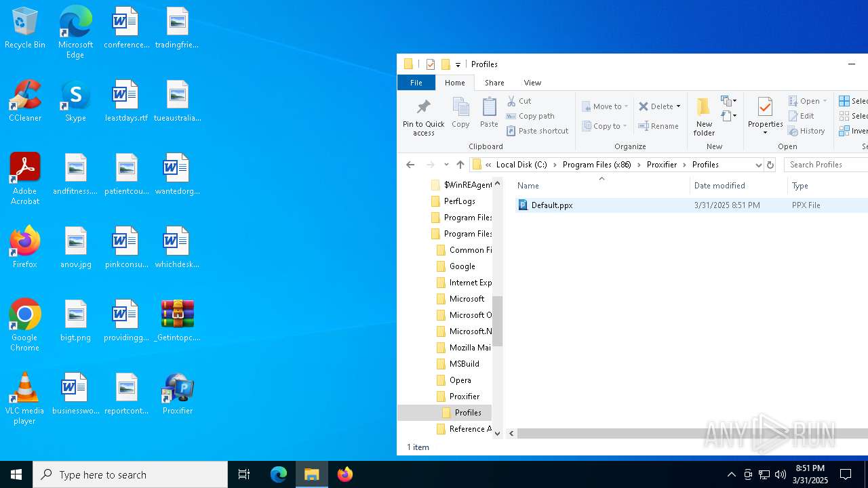This screenshot has width=868, height=488.
Task: Switch to the Home ribbon tab
Action: click(x=455, y=83)
